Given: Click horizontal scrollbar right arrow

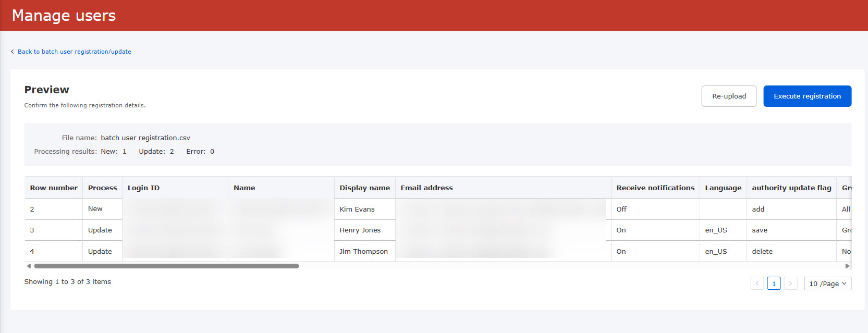Looking at the screenshot, I should [x=847, y=266].
